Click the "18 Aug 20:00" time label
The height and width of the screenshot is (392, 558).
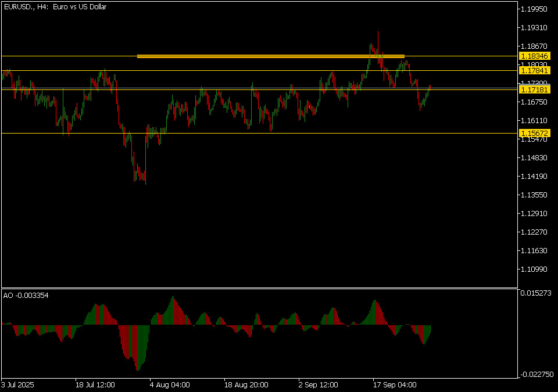[x=246, y=385]
